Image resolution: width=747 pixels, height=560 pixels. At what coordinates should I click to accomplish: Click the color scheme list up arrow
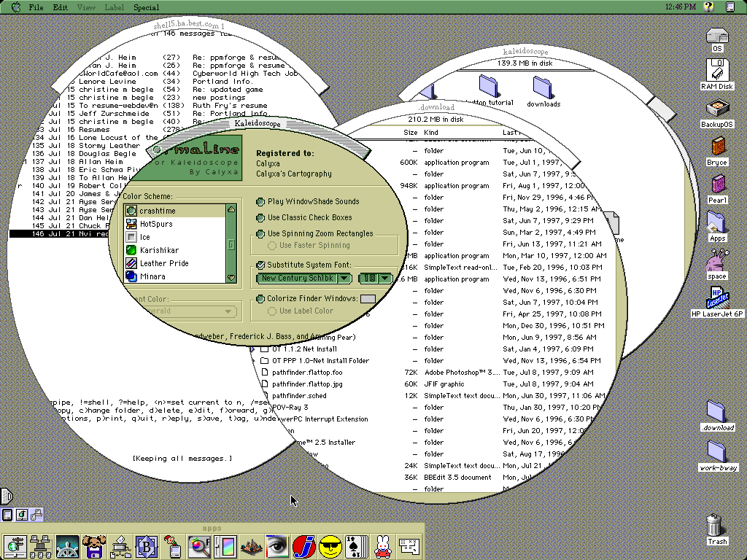(231, 209)
